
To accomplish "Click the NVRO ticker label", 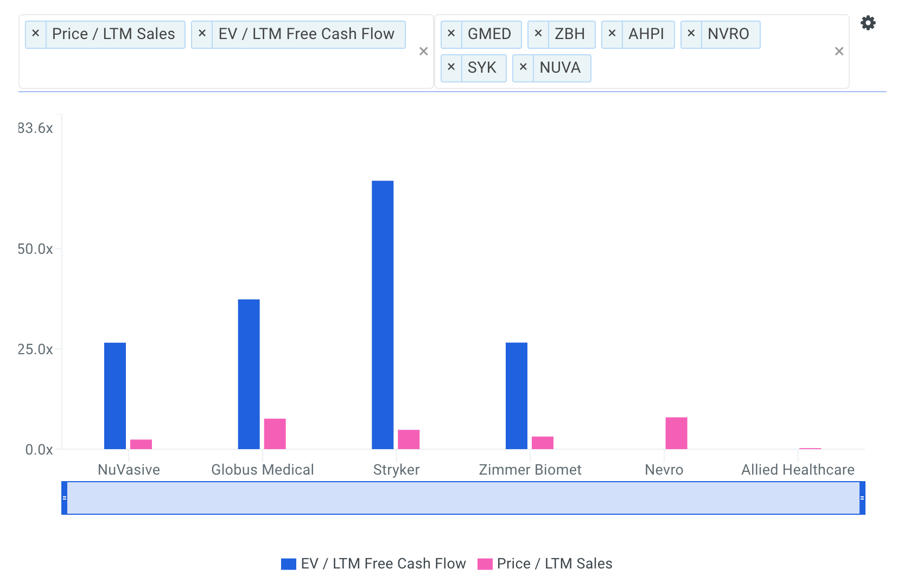I will [x=728, y=34].
